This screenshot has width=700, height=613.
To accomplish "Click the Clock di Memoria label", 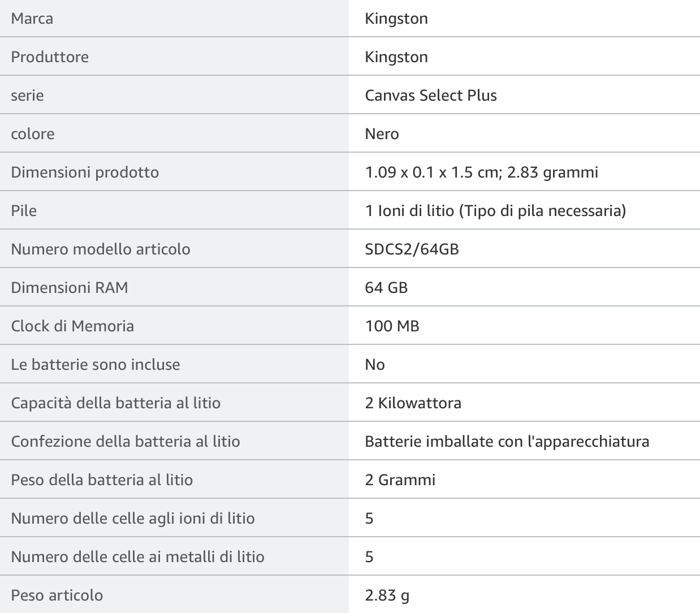I will click(72, 326).
